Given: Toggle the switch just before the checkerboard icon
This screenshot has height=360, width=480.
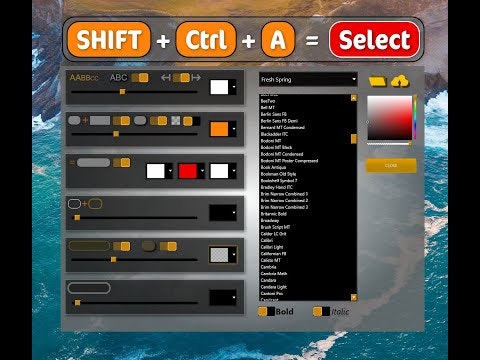Looking at the screenshot, I should [x=158, y=120].
